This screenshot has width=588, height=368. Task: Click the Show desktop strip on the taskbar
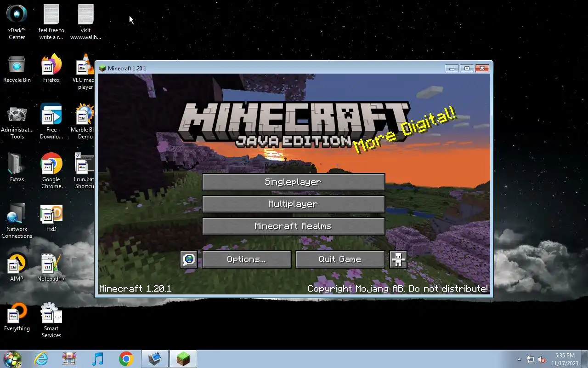coord(585,359)
